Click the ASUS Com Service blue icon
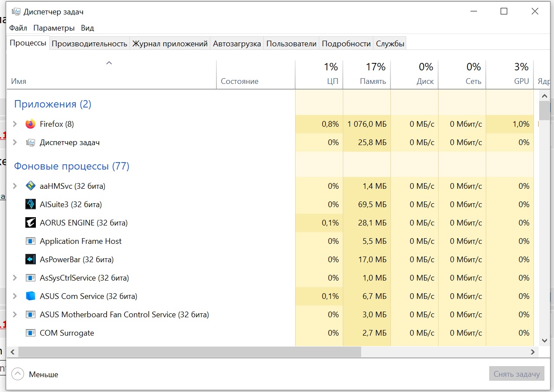The height and width of the screenshot is (392, 554). [x=30, y=296]
